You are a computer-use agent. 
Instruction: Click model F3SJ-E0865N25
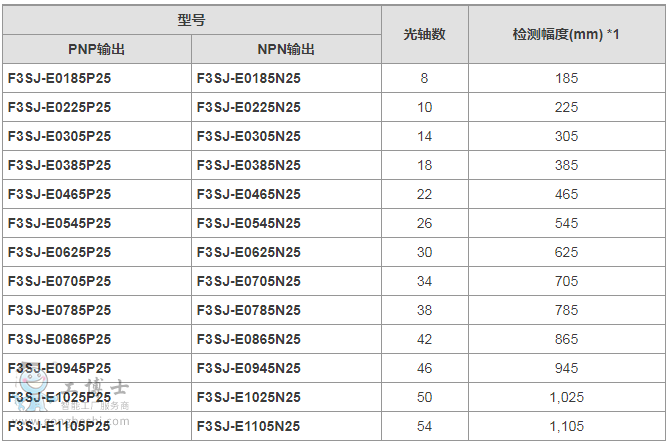[248, 339]
